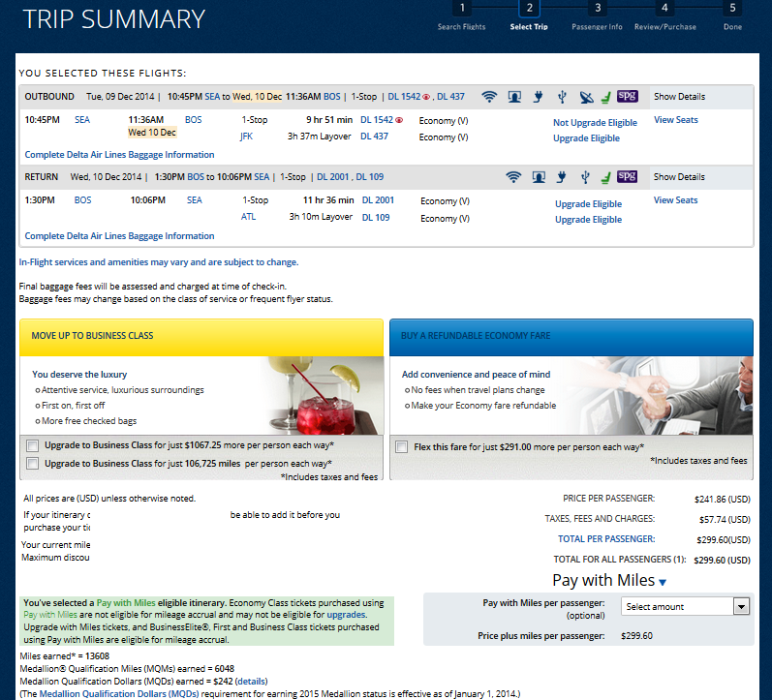Click the Medallion Qualification Dollars details link
772x700 pixels.
(x=252, y=682)
